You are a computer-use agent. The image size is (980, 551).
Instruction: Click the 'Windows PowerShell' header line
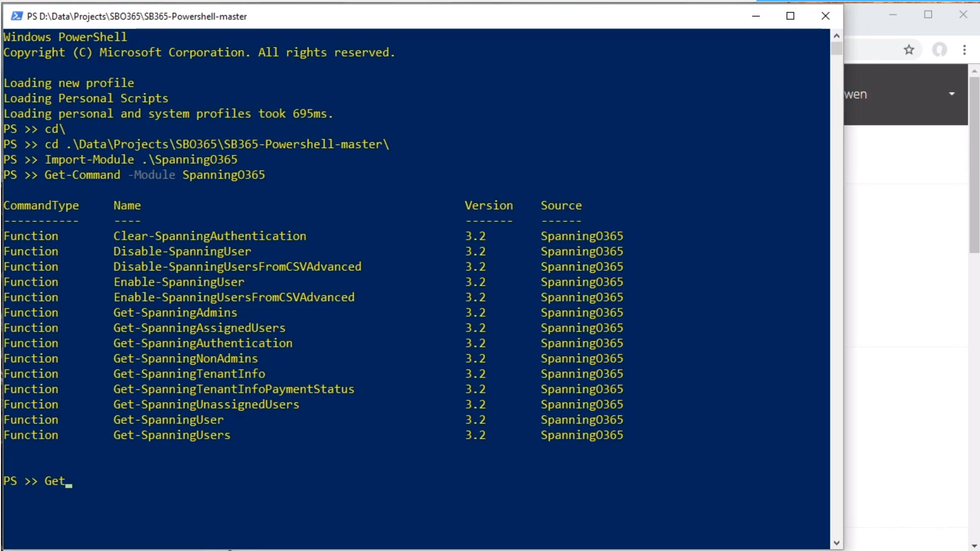tap(65, 37)
